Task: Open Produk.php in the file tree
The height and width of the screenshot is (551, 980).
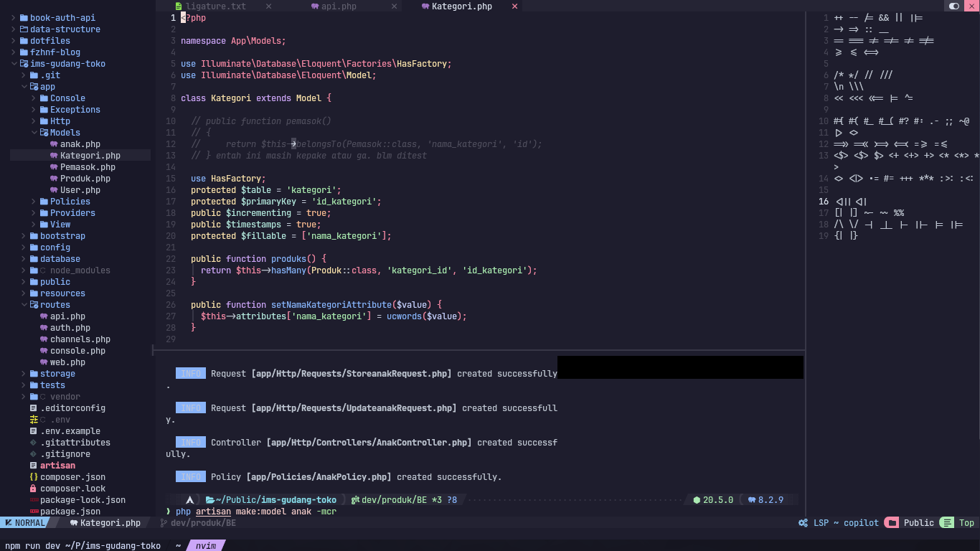Action: coord(85,179)
